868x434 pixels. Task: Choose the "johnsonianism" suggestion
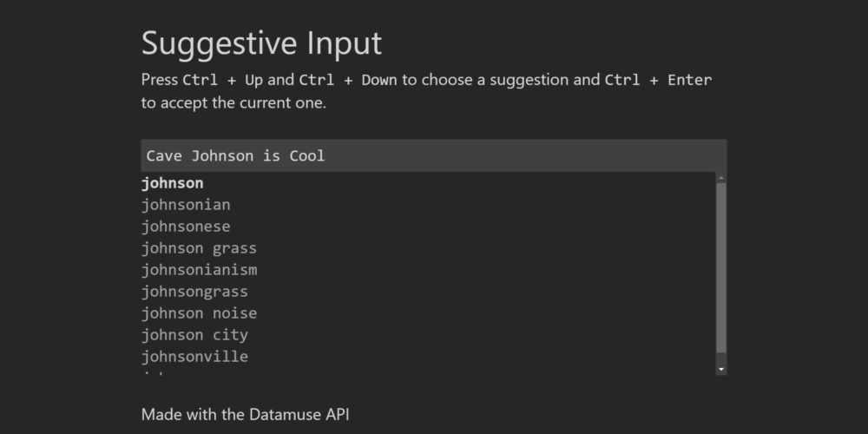pyautogui.click(x=200, y=270)
